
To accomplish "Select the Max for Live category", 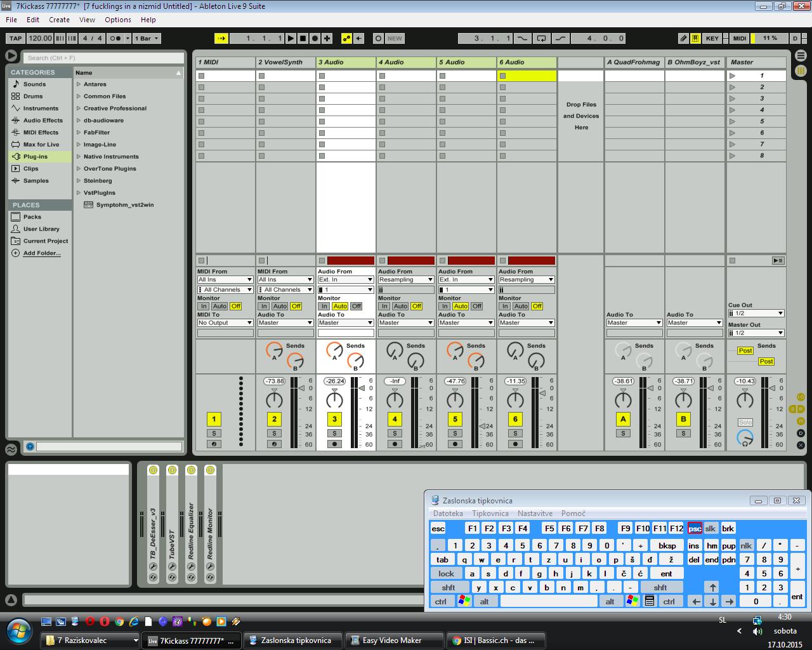I will tap(39, 144).
